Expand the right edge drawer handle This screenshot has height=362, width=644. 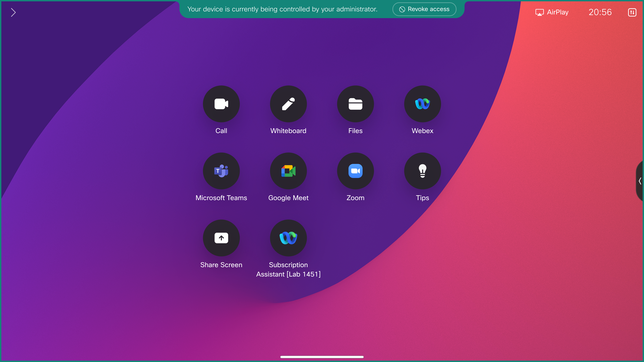tap(640, 181)
